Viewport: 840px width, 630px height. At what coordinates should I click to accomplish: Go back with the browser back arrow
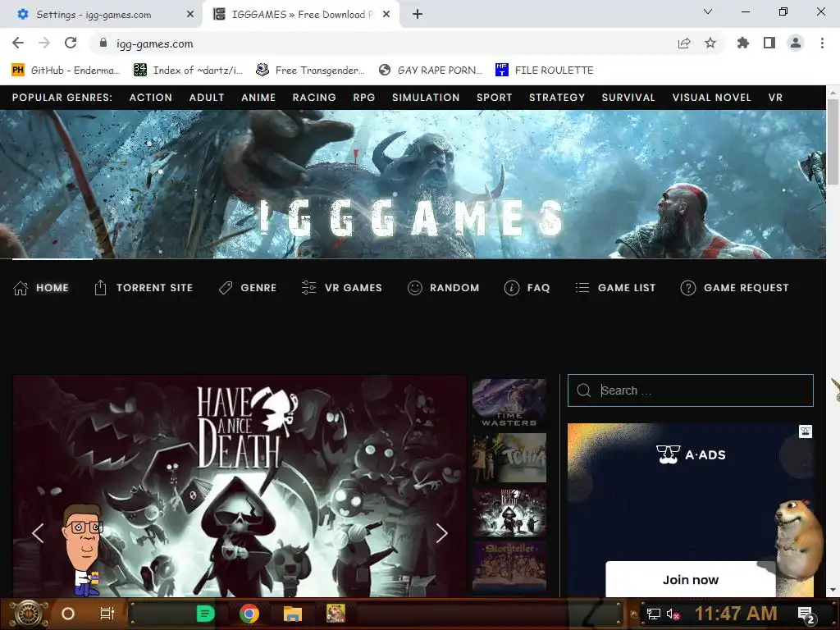click(x=18, y=43)
